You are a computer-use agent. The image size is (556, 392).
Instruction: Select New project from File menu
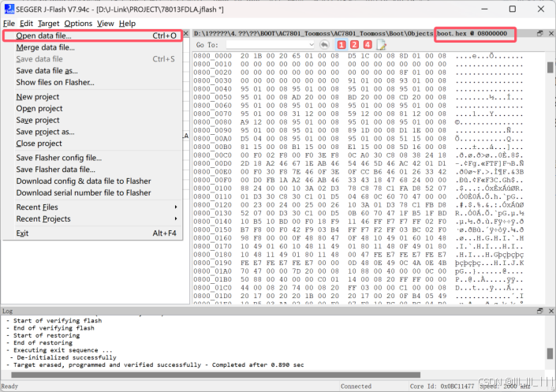pos(93,96)
